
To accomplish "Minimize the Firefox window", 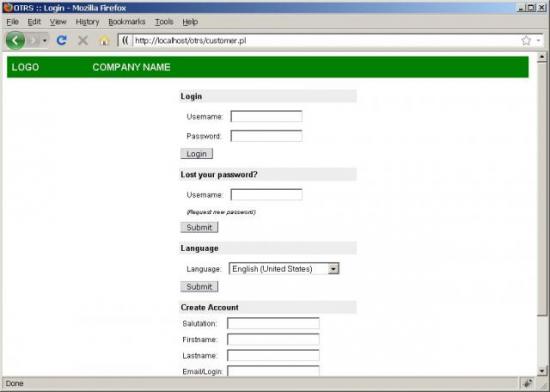I will point(521,8).
